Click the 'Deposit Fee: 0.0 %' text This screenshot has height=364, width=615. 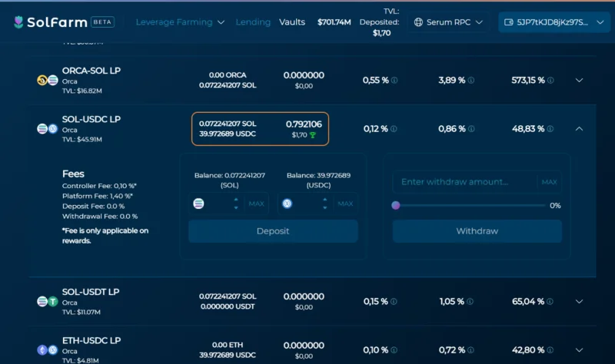pyautogui.click(x=93, y=206)
